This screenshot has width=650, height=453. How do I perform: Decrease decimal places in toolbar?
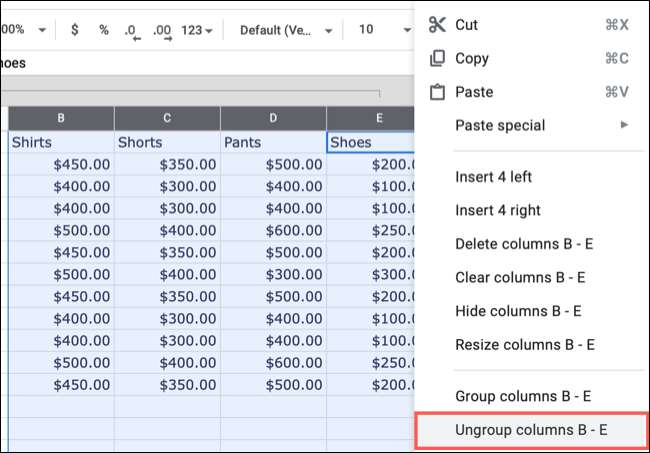pos(132,30)
